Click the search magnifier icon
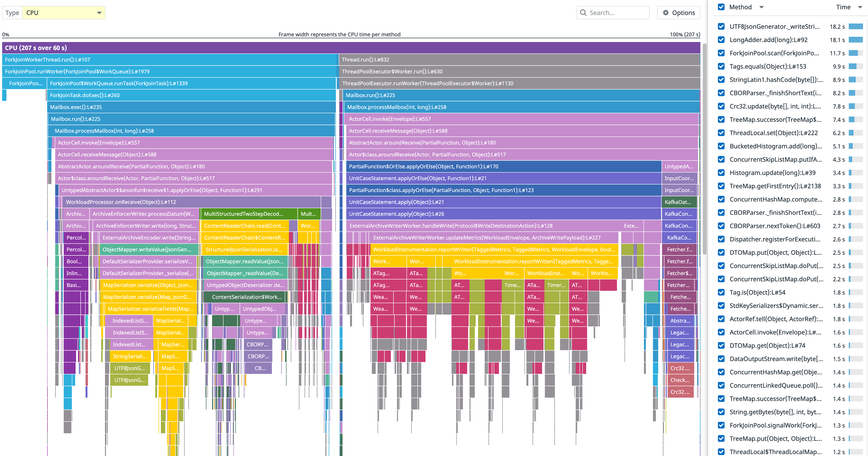 pos(584,12)
